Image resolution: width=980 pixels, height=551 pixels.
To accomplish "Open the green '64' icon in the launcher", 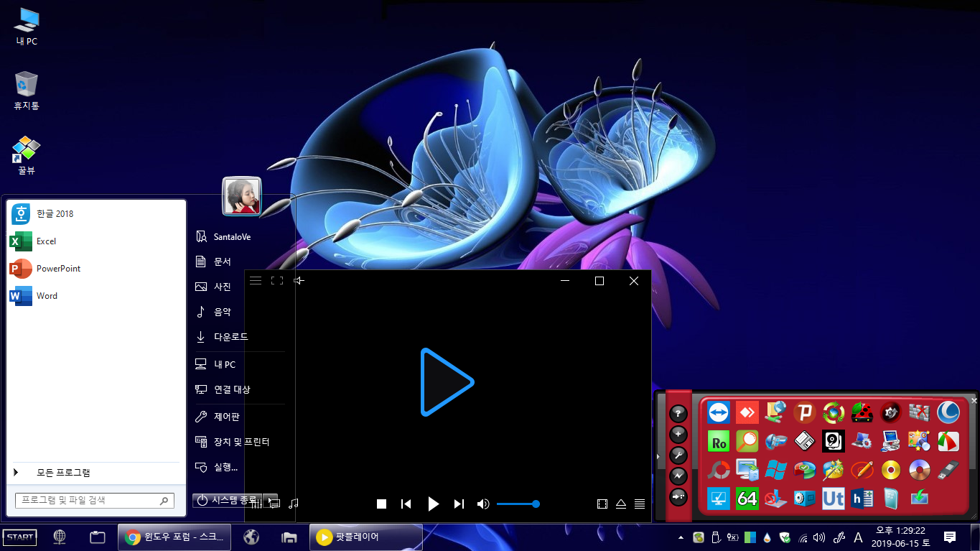I will 747,499.
